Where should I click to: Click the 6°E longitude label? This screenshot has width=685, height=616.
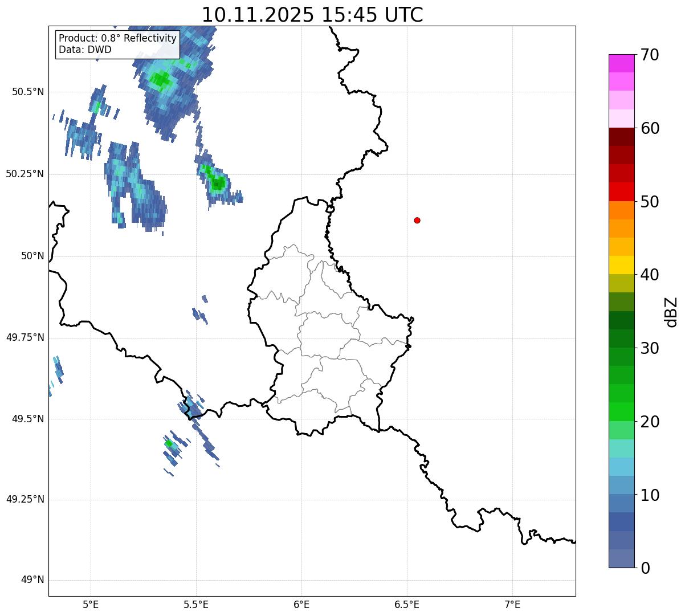click(301, 604)
